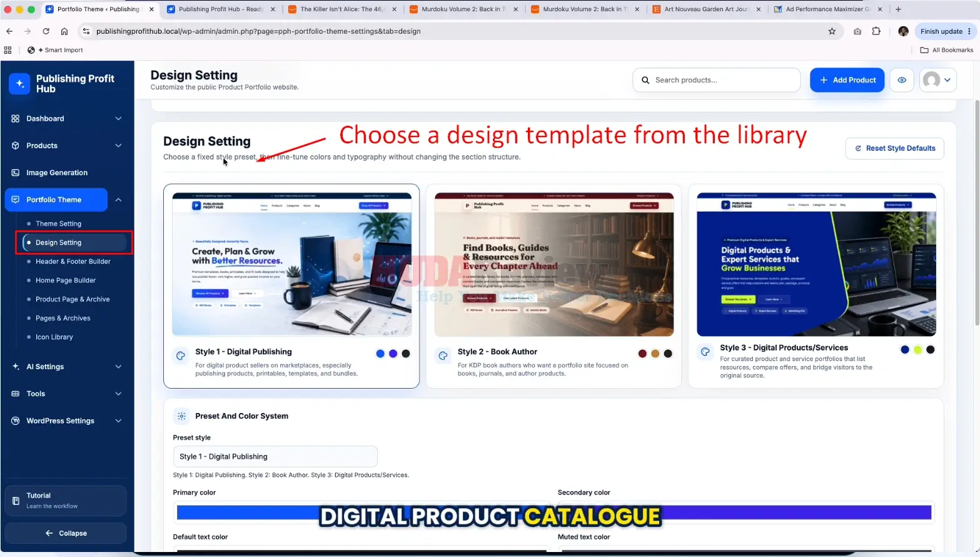
Task: Expand the WordPress Settings chevron
Action: tap(118, 421)
